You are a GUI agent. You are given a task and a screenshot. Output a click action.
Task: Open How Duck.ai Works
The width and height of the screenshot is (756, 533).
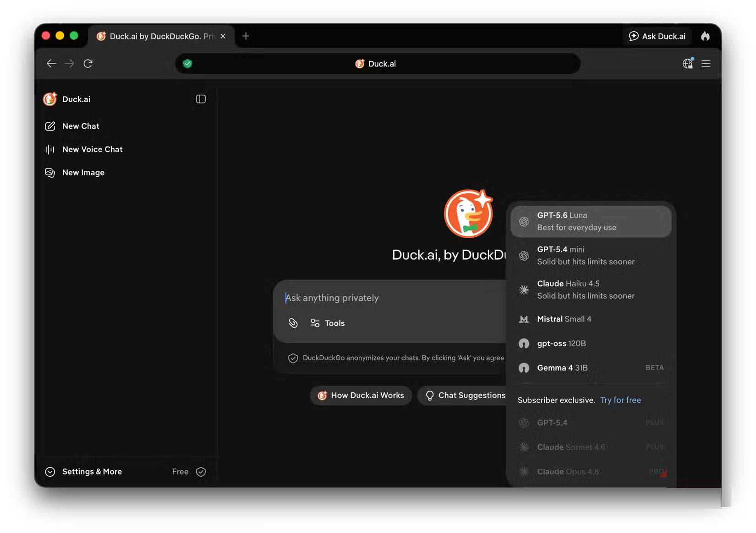click(361, 396)
